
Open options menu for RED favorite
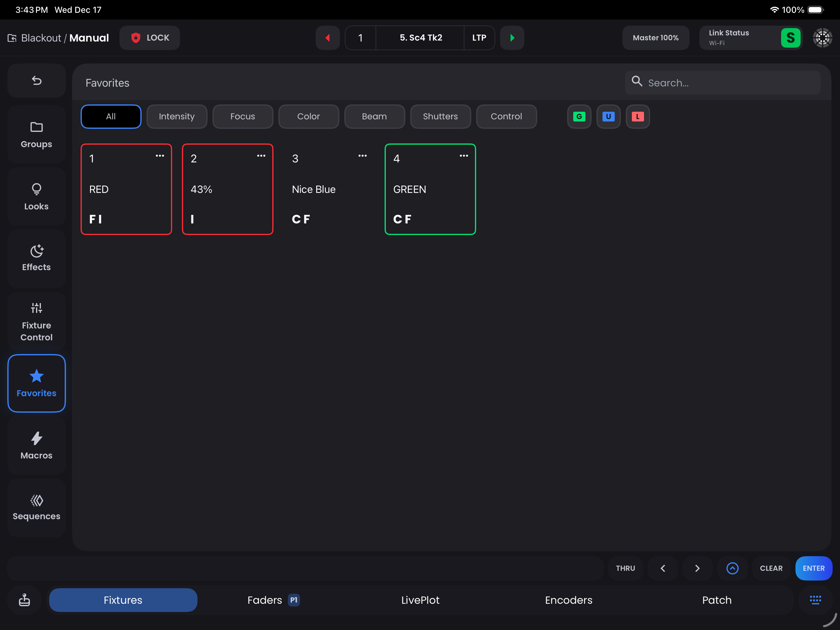pyautogui.click(x=160, y=156)
